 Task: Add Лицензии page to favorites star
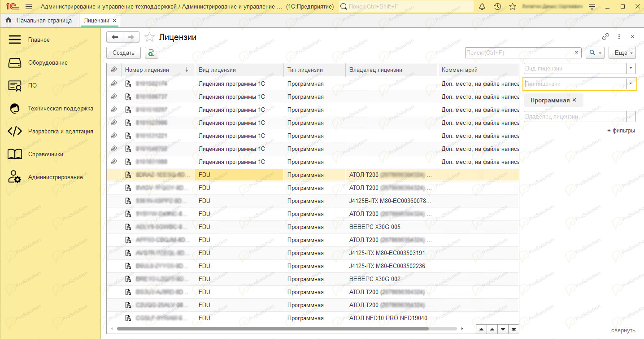click(149, 37)
